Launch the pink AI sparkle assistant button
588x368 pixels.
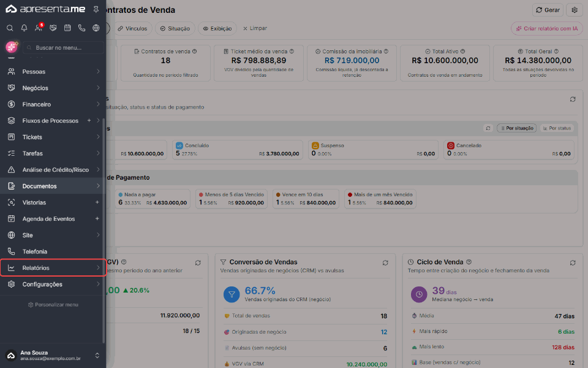tap(12, 47)
